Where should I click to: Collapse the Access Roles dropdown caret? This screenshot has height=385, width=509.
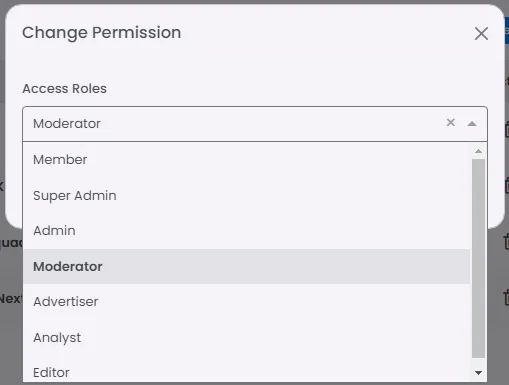point(472,124)
